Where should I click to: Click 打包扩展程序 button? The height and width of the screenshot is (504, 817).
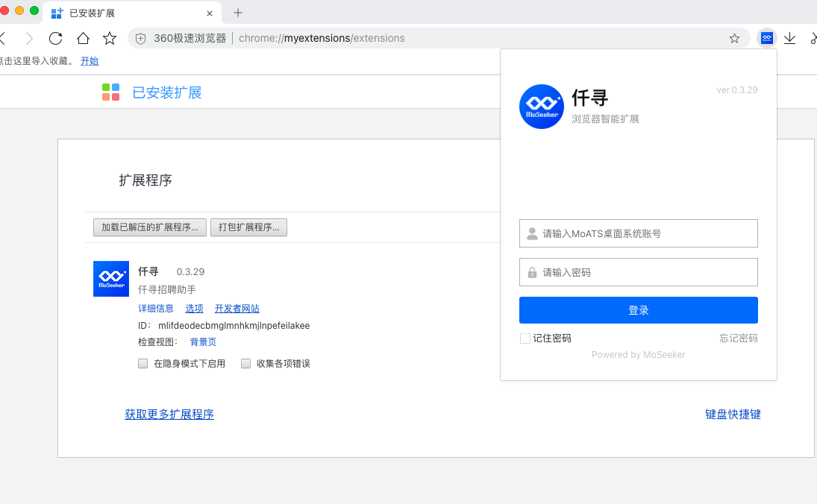coord(248,227)
